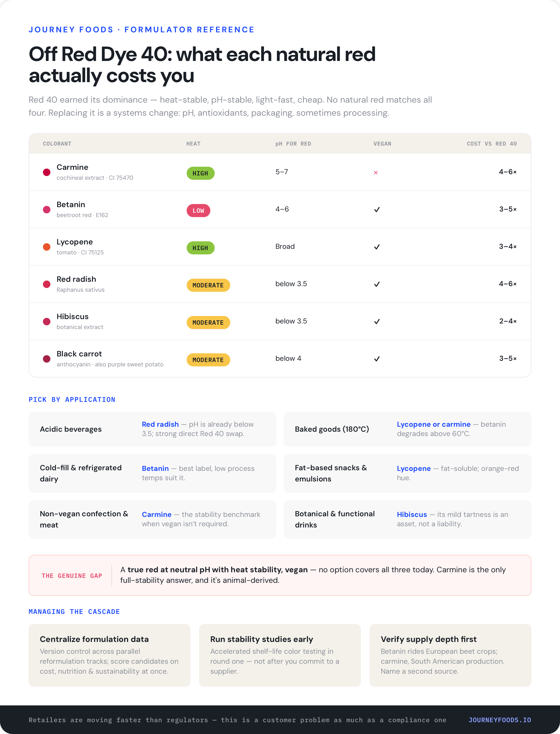Click the vegan checkmark in Betanin row
This screenshot has width=560, height=734.
377,210
